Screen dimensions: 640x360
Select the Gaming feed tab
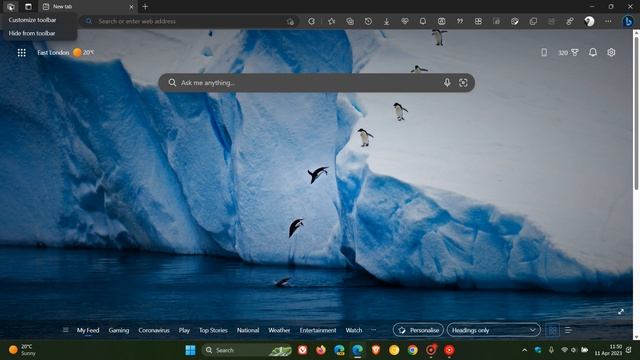(x=119, y=330)
